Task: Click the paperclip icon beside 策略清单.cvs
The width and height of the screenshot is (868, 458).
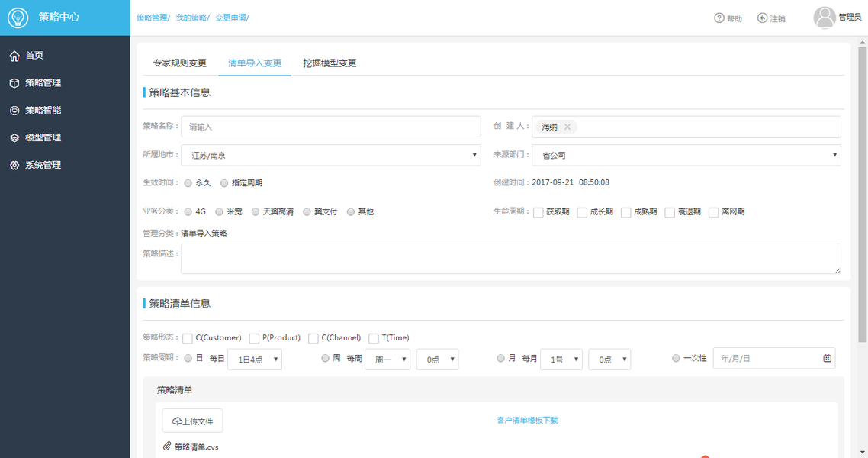Action: coord(167,447)
